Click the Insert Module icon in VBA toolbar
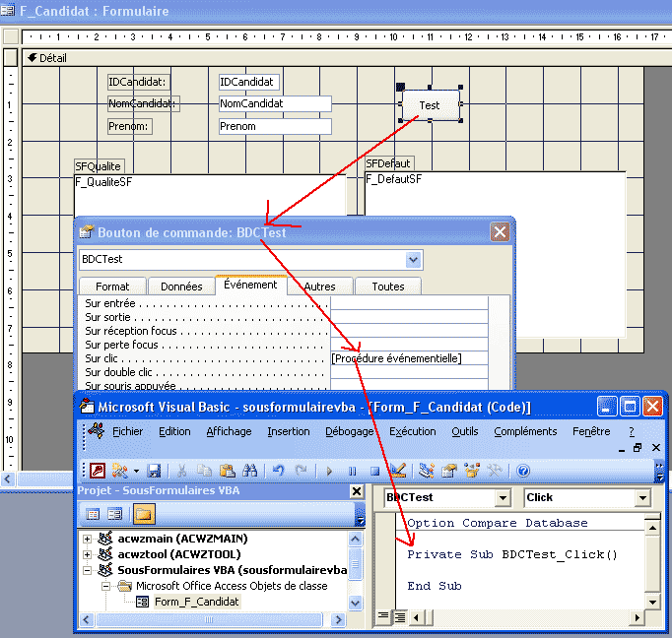Viewport: 672px width, 638px height. 119,471
